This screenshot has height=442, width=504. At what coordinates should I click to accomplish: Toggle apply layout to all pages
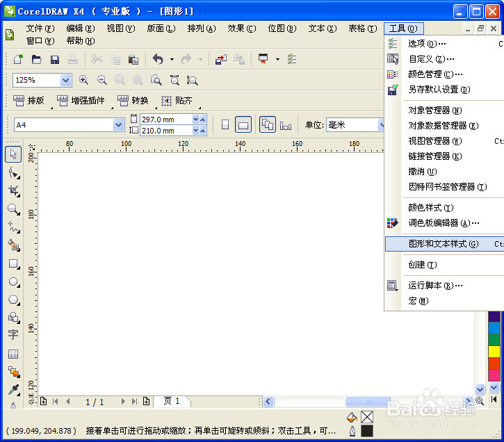[x=268, y=124]
